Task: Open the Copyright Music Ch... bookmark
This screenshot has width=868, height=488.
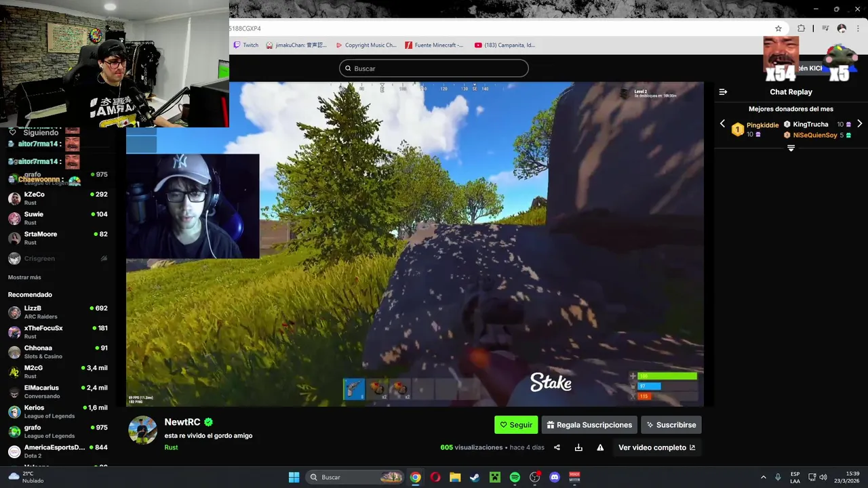Action: pyautogui.click(x=366, y=45)
